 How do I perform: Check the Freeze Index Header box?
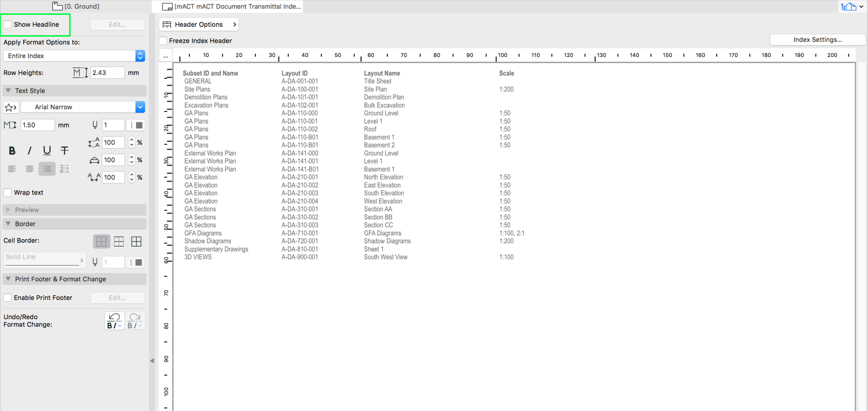(x=163, y=41)
